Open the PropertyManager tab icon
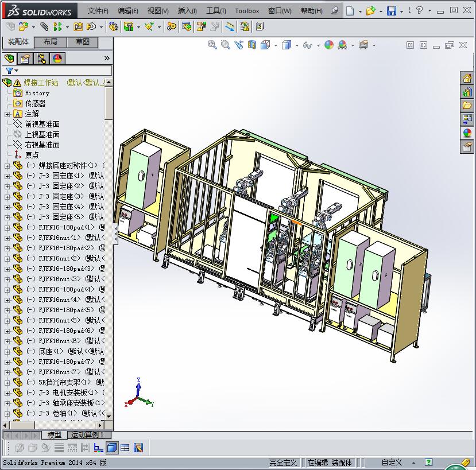The image size is (476, 470). 25,59
